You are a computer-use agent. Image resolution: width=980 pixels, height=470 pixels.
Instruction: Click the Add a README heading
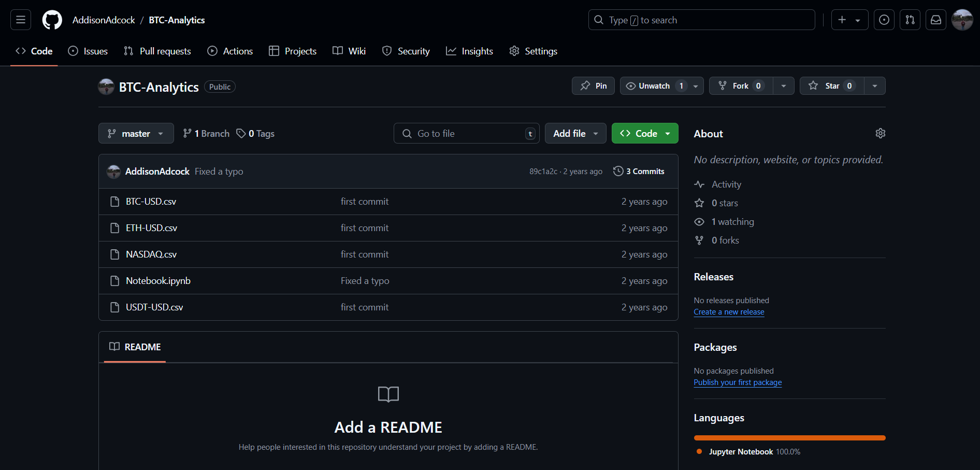pyautogui.click(x=388, y=428)
